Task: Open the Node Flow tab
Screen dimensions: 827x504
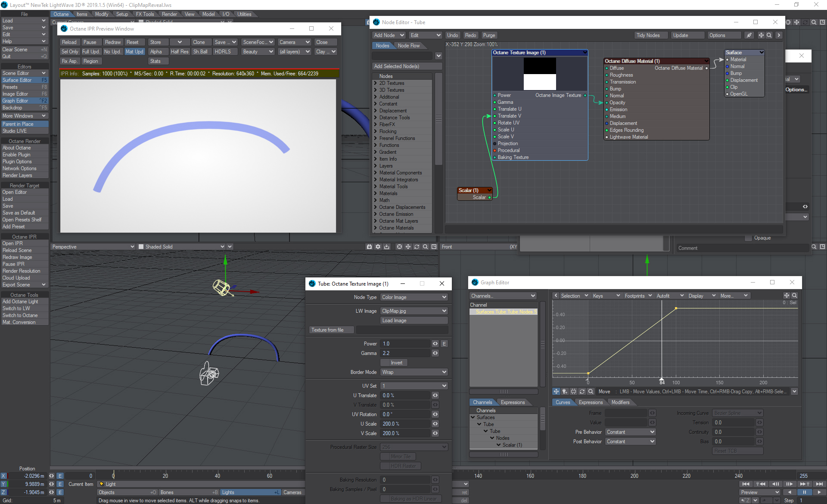Action: tap(408, 46)
